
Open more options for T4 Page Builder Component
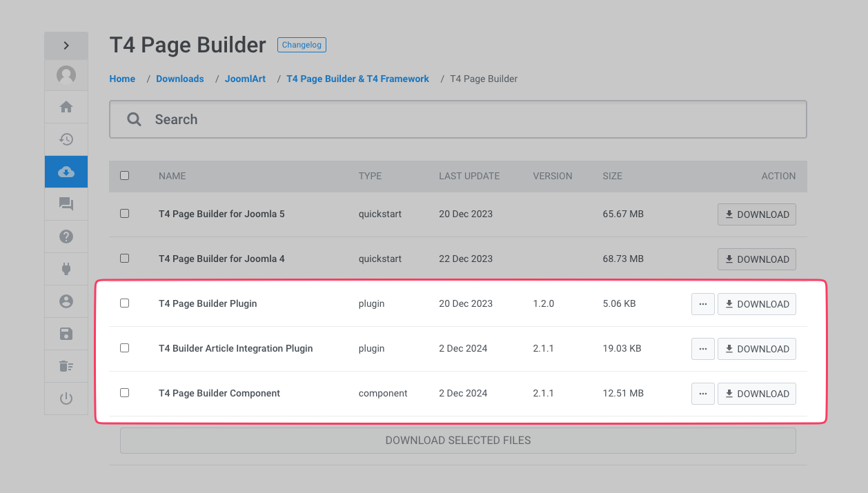702,394
